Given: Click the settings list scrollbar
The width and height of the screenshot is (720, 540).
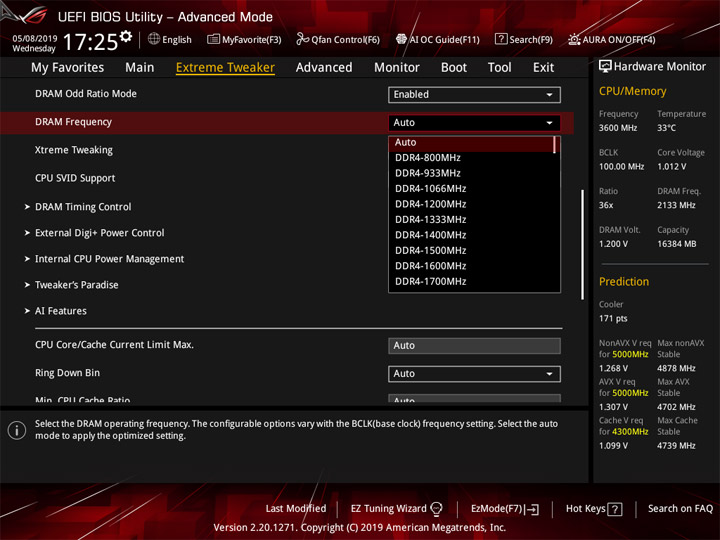Looking at the screenshot, I should pos(583,245).
